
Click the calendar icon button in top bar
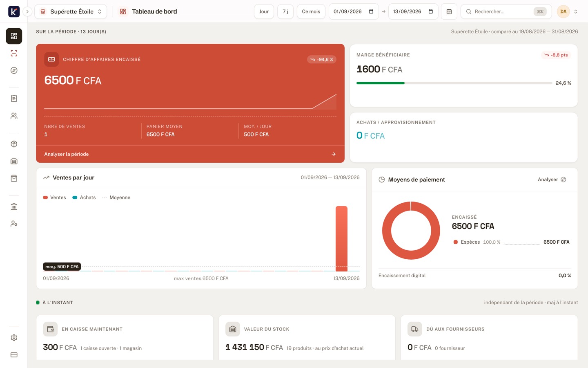[x=449, y=11]
